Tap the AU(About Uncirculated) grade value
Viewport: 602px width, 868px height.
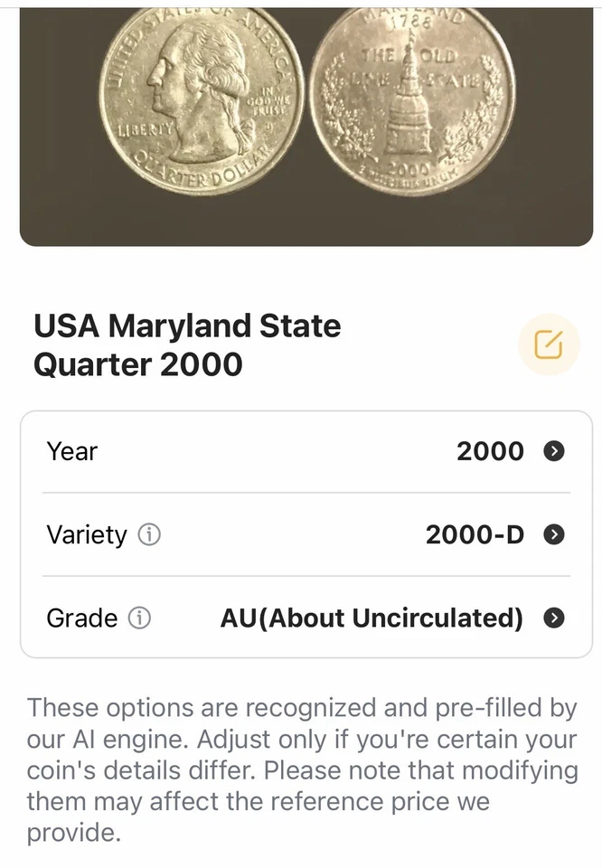(372, 618)
